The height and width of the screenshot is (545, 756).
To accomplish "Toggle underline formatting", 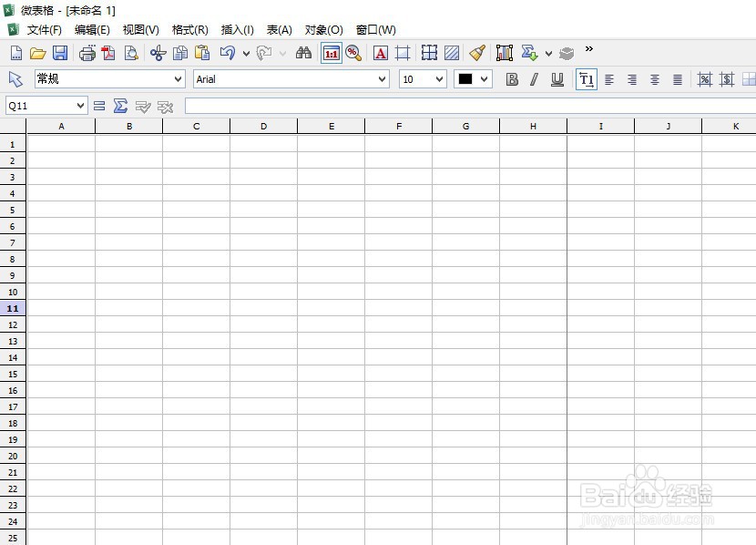I will [x=557, y=79].
